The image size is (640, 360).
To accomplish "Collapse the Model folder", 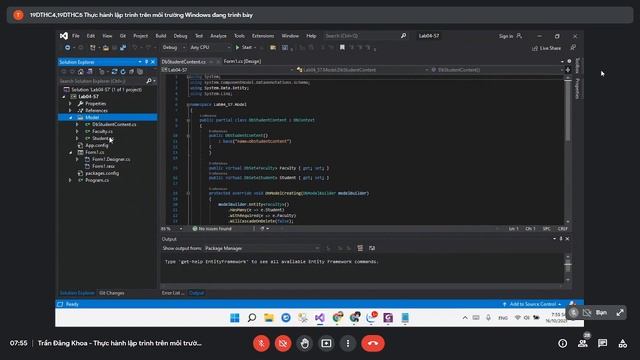I will (70, 118).
